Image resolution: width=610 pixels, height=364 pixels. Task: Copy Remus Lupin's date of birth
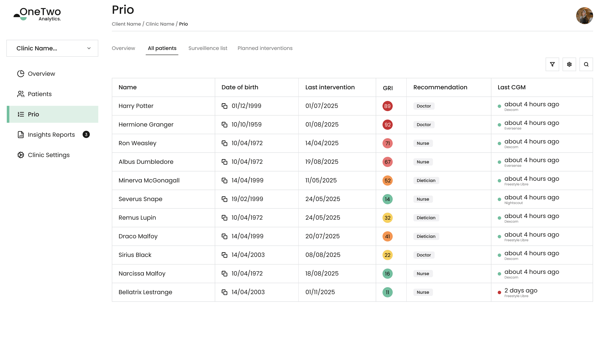tap(224, 218)
